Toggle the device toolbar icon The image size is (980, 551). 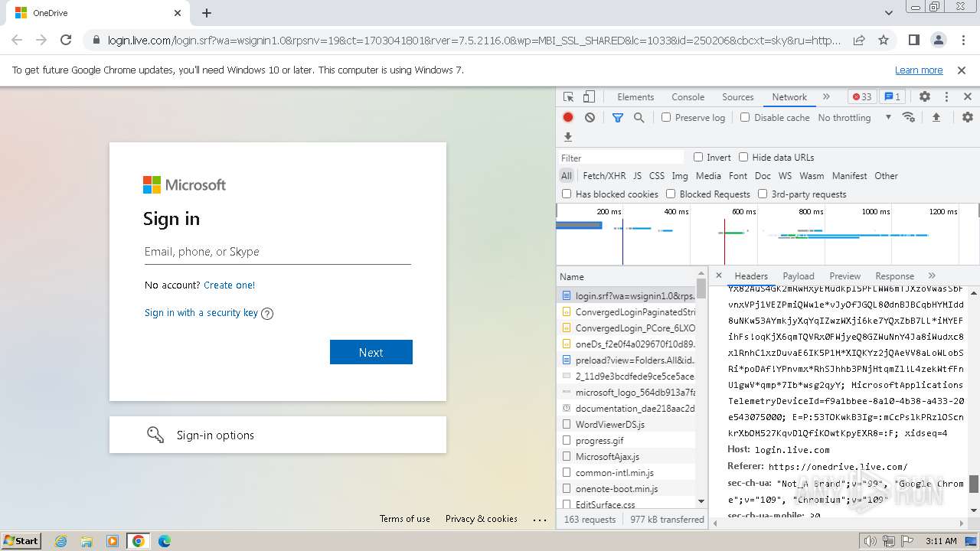[589, 97]
